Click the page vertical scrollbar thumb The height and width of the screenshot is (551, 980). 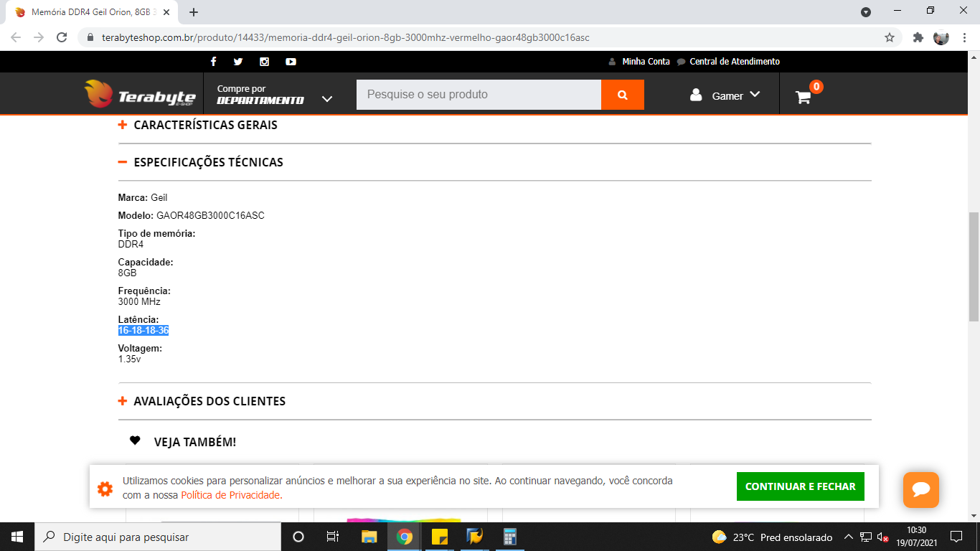pyautogui.click(x=974, y=266)
